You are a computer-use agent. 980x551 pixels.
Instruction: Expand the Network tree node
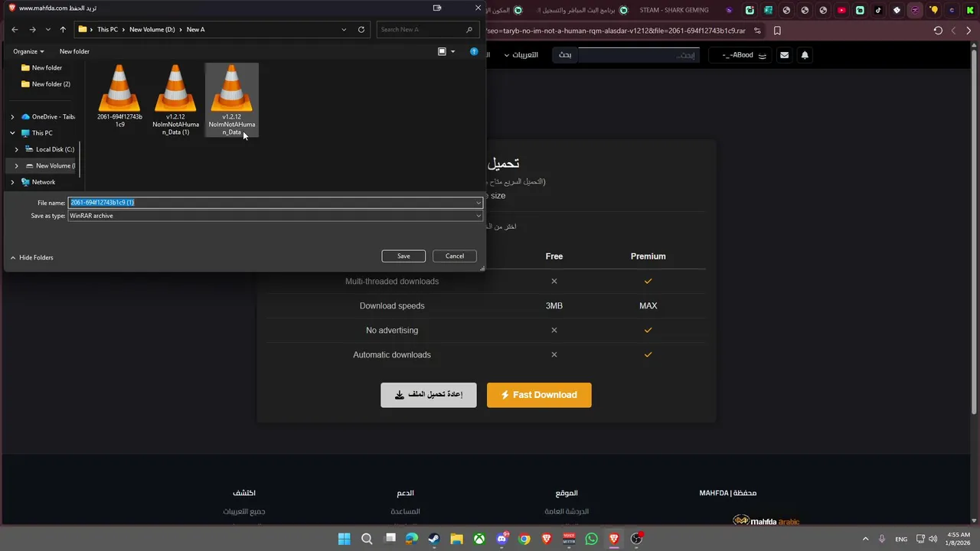click(12, 182)
